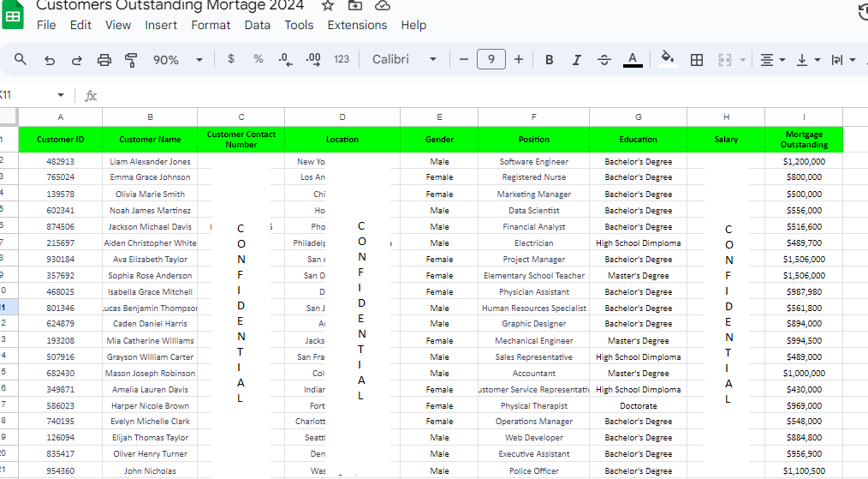The width and height of the screenshot is (868, 479).
Task: Open the Insert menu
Action: (x=161, y=25)
